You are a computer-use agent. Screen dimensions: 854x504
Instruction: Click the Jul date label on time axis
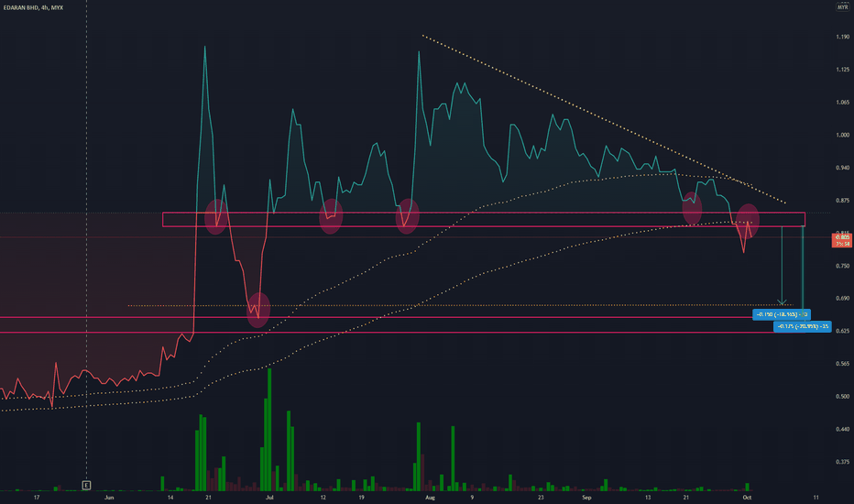click(269, 498)
